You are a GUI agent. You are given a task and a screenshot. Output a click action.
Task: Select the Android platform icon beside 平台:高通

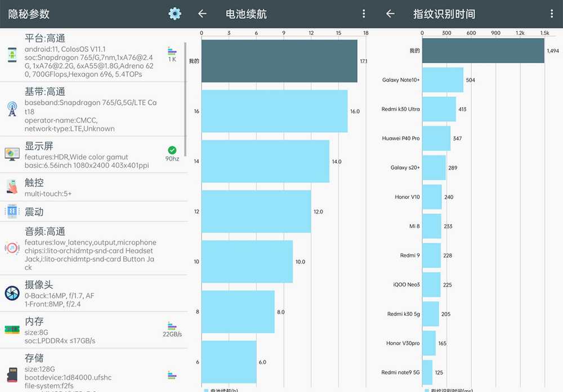12,55
